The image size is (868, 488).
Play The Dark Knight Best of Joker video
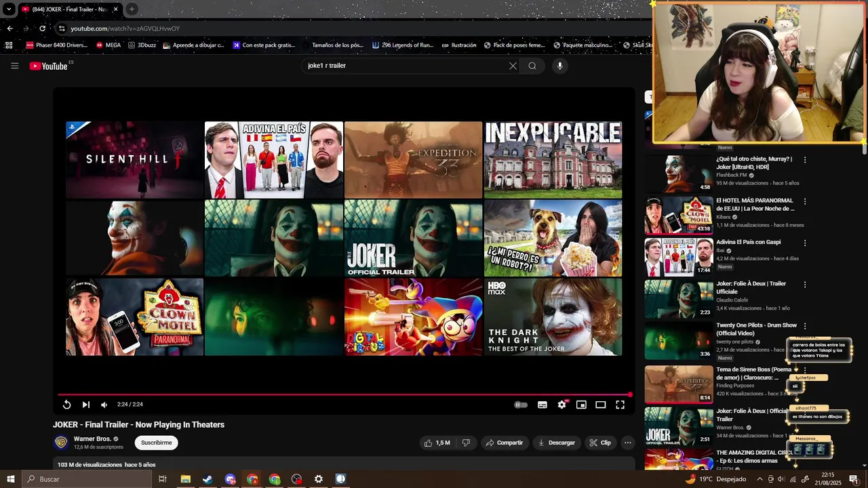pyautogui.click(x=553, y=317)
